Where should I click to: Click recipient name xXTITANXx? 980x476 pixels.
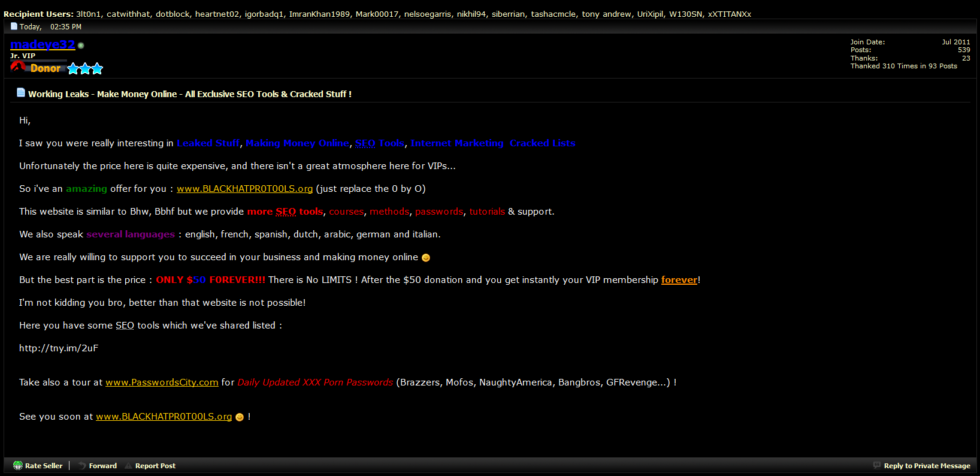click(x=730, y=14)
